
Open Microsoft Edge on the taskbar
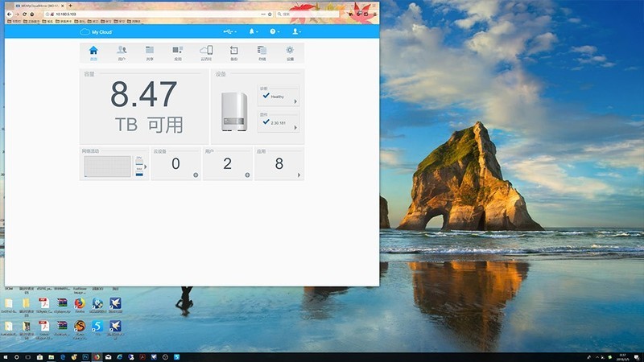pyautogui.click(x=63, y=357)
